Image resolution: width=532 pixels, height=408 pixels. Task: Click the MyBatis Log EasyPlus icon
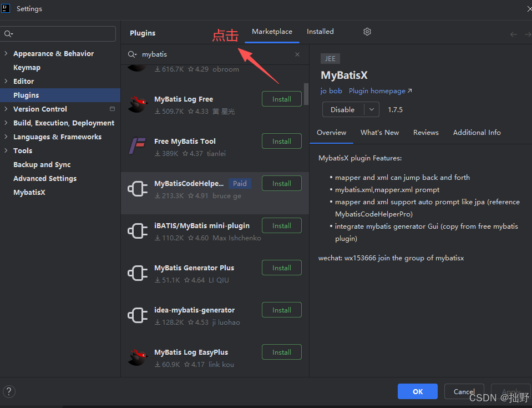(x=138, y=357)
